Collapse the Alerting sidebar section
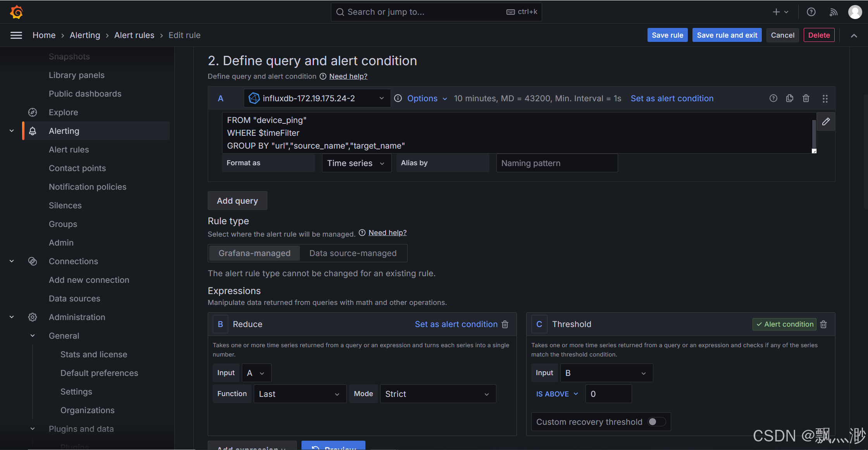Screen dimensions: 868x450 coord(12,131)
